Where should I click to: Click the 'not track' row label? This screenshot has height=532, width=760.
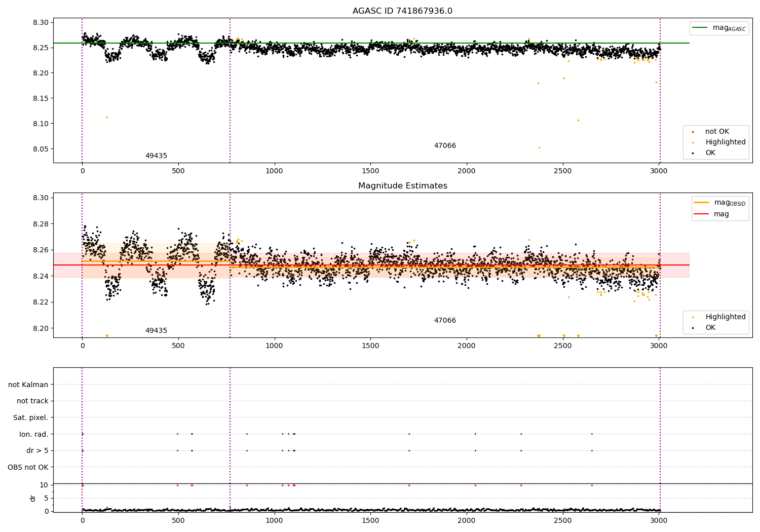coord(32,401)
